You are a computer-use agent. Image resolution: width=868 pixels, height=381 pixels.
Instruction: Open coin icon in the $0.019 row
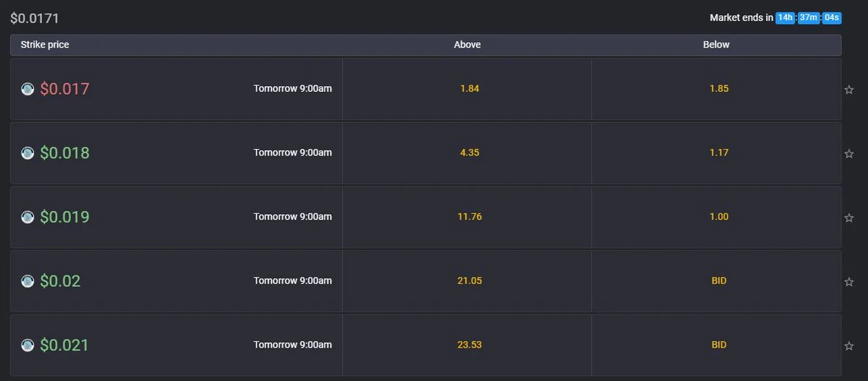27,217
